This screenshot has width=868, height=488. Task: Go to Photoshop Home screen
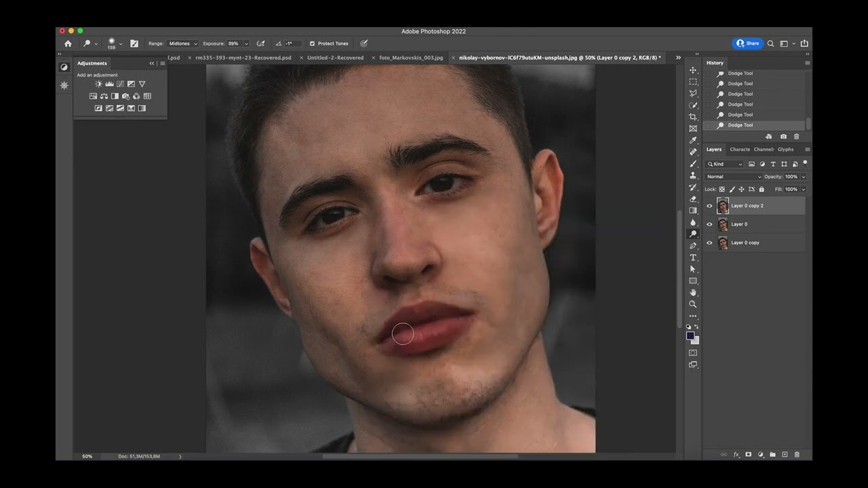(x=68, y=43)
